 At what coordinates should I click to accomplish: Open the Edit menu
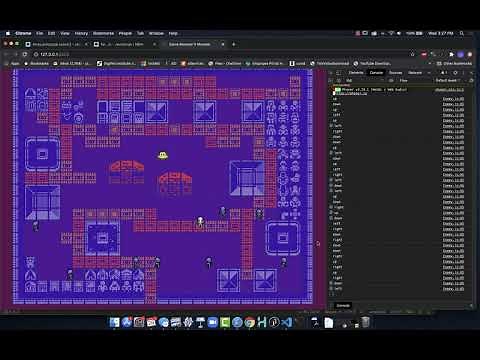[x=51, y=33]
